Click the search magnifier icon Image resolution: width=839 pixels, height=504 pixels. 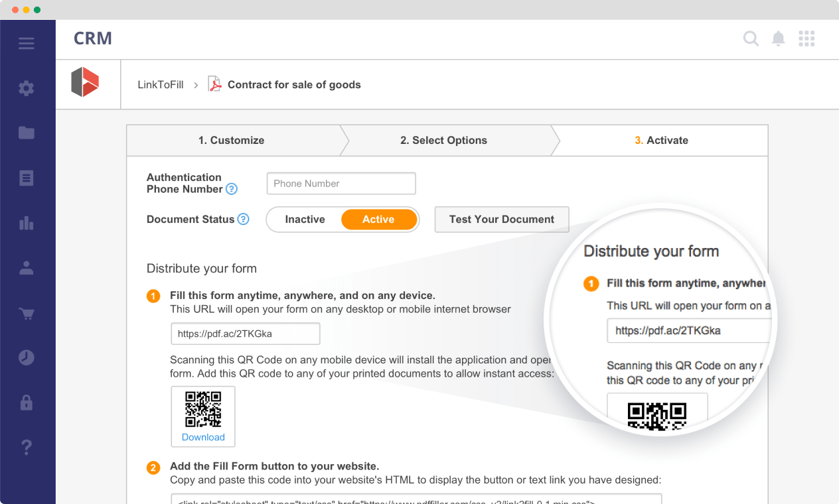(x=750, y=39)
